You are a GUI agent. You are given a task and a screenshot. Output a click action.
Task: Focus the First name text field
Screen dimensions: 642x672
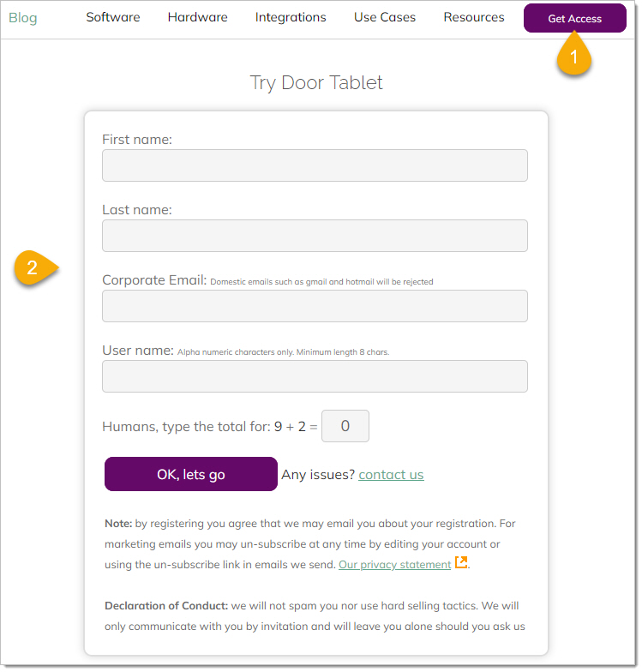(315, 165)
